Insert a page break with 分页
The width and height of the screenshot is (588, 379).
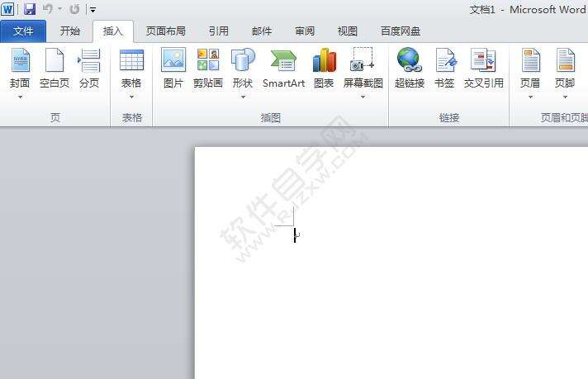coord(89,69)
